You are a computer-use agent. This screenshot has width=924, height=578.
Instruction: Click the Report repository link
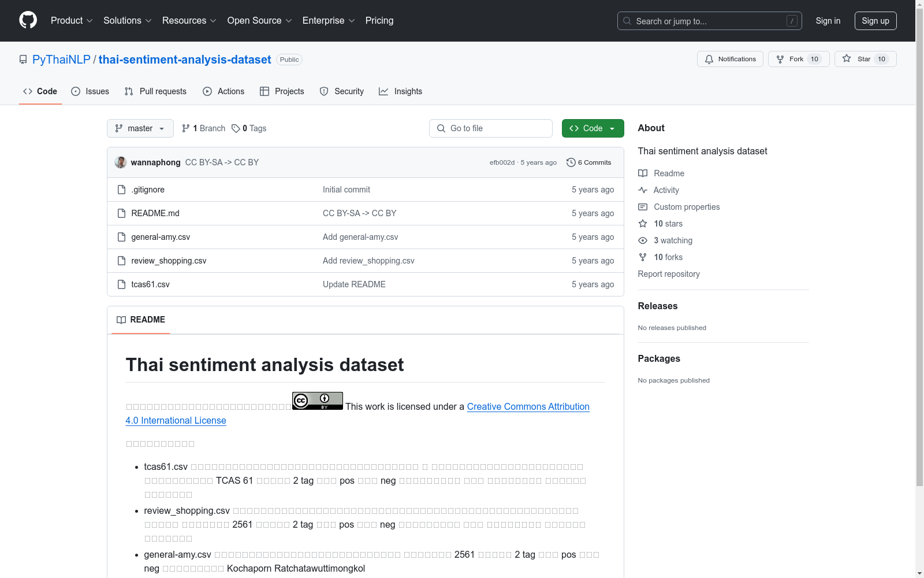tap(669, 274)
